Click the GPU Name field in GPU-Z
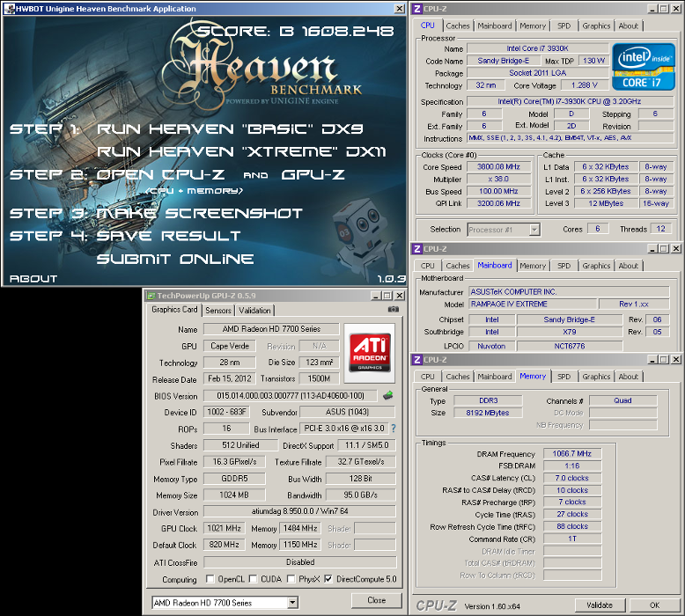 click(x=271, y=329)
